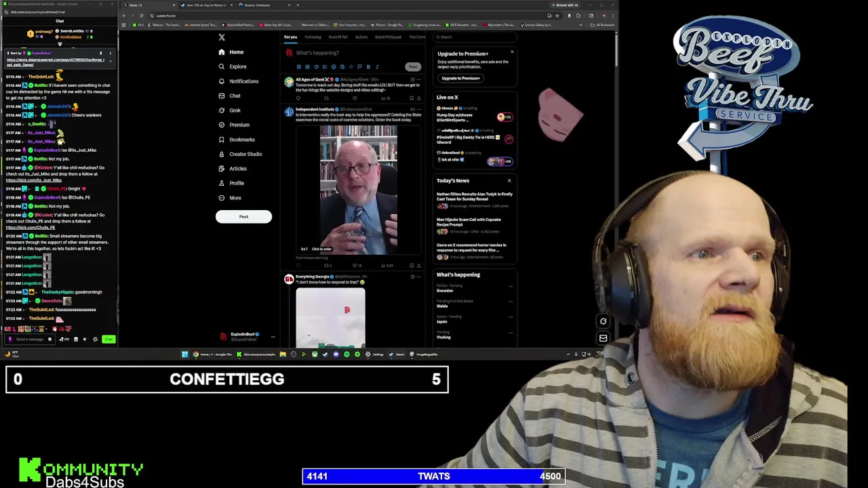The width and height of the screenshot is (868, 488).
Task: Open the All Ages of Geek avatar
Action: tap(289, 82)
